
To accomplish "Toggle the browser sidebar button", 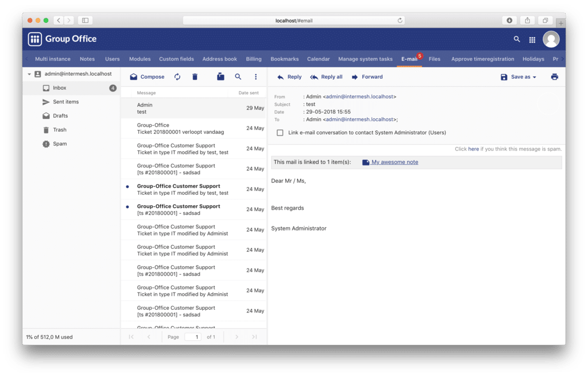I will click(x=85, y=20).
